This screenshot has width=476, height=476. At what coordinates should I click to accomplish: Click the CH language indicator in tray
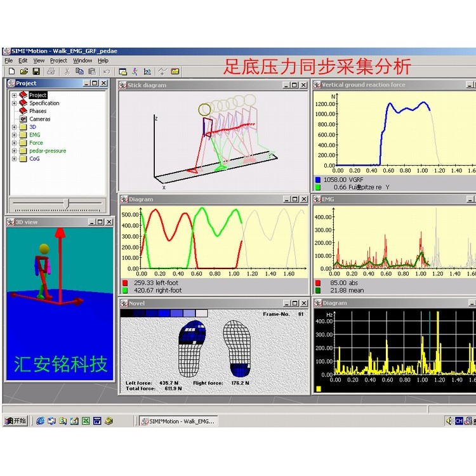pyautogui.click(x=459, y=421)
